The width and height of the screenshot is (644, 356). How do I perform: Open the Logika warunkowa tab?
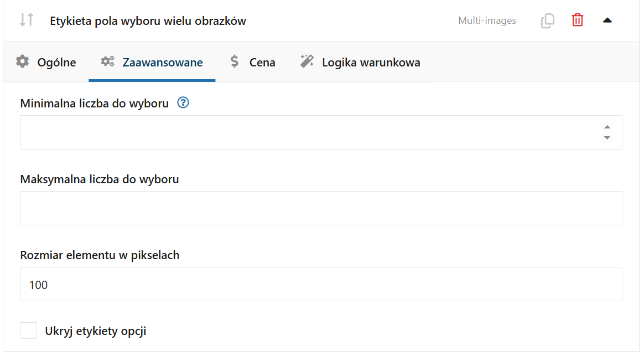tap(371, 63)
